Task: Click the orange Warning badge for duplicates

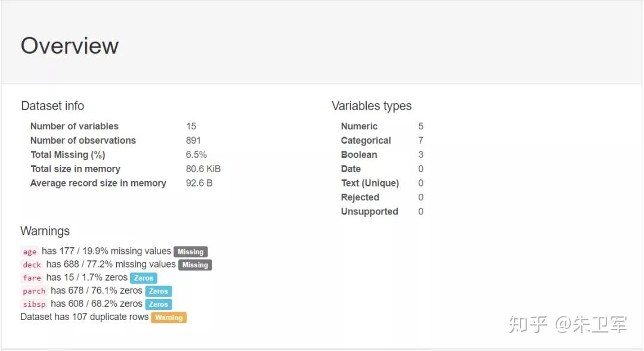Action: pos(169,318)
